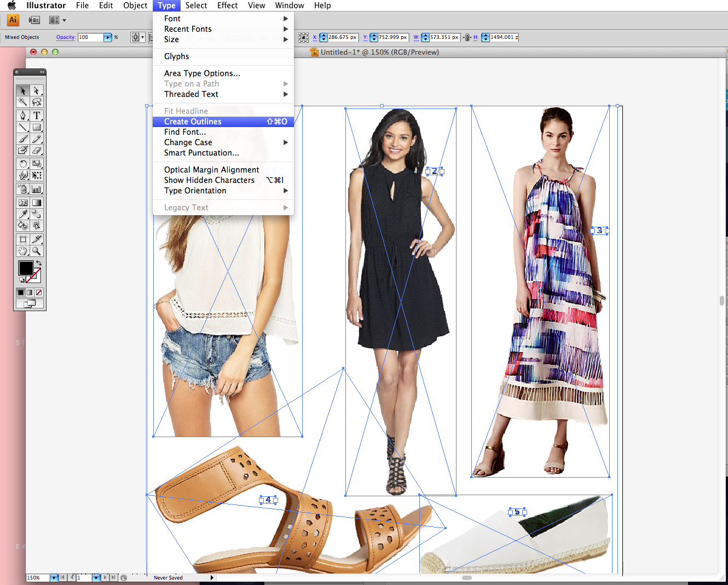Select the Hand tool
This screenshot has height=585, width=728.
coord(23,251)
